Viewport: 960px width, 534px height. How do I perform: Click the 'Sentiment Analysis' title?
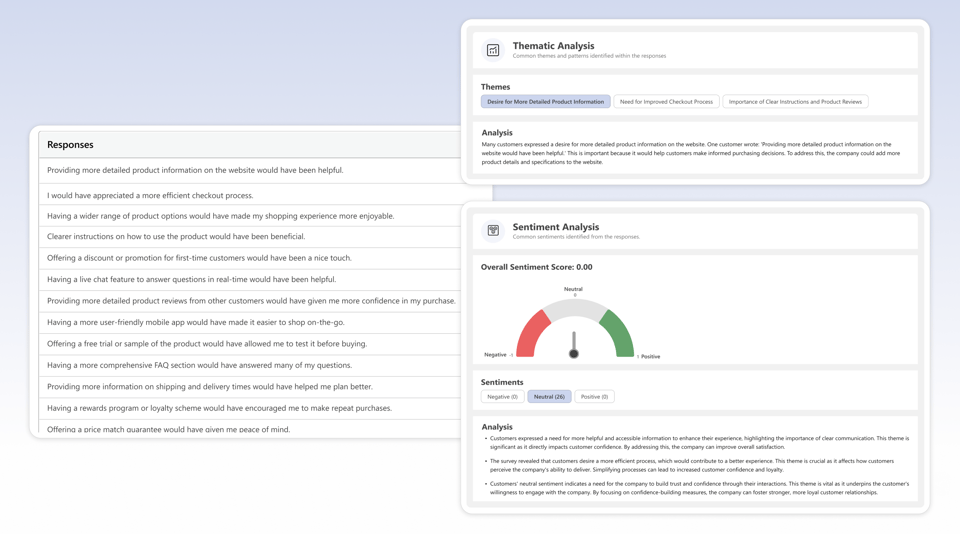[556, 227]
